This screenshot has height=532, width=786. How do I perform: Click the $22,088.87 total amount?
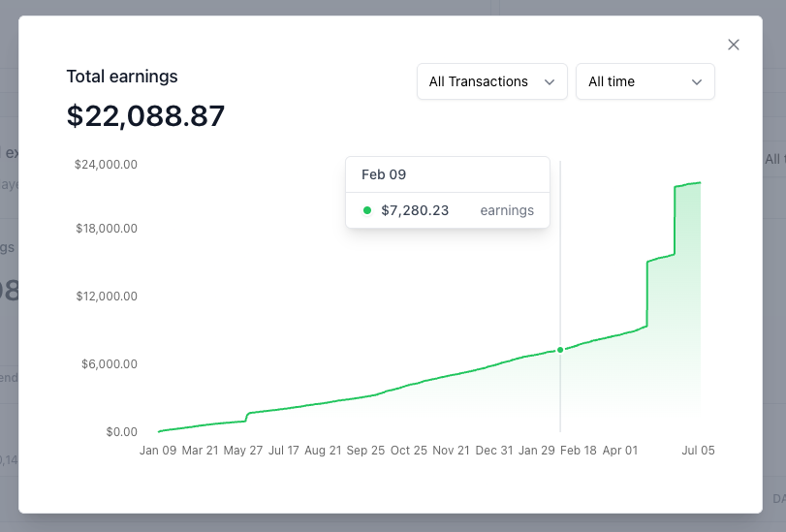(146, 116)
